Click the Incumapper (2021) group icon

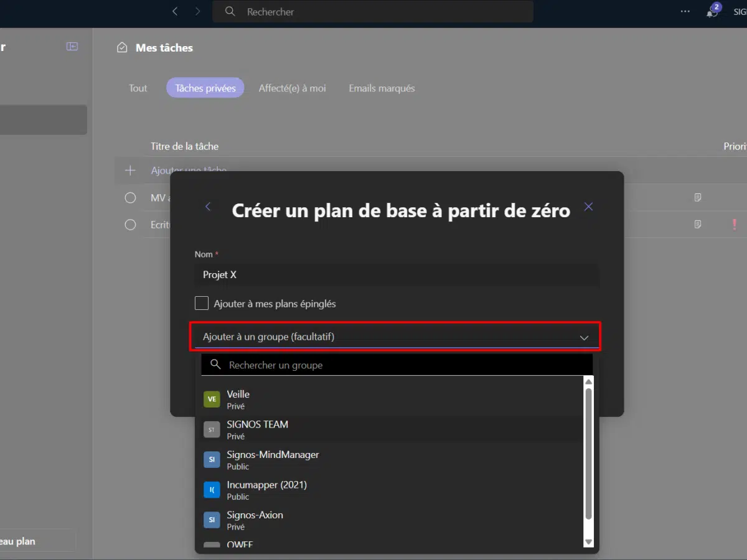point(212,490)
